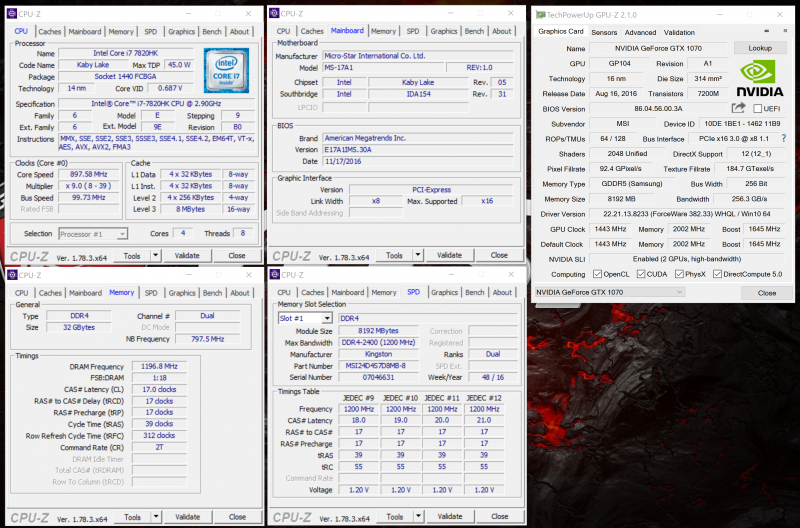
Task: Click the Lookup button in GPU-Z
Action: [x=760, y=48]
